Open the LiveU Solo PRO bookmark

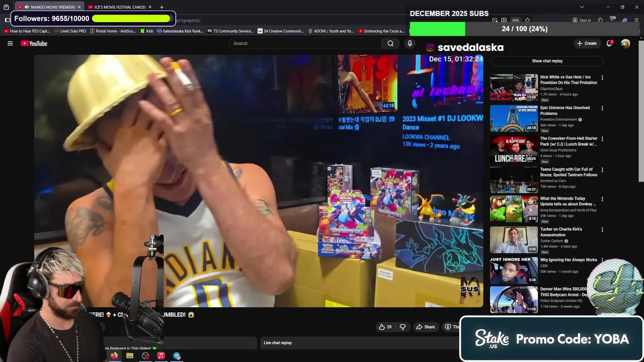[x=69, y=31]
